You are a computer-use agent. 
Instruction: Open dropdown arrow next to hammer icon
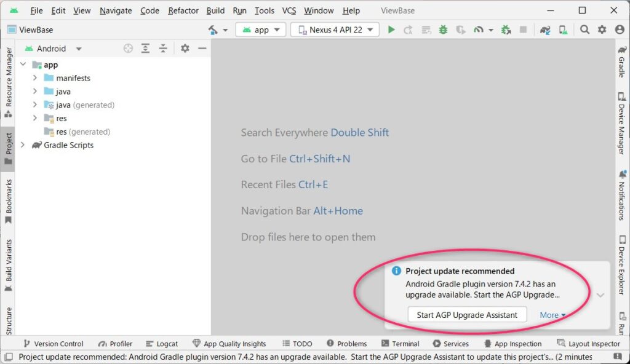pyautogui.click(x=225, y=30)
